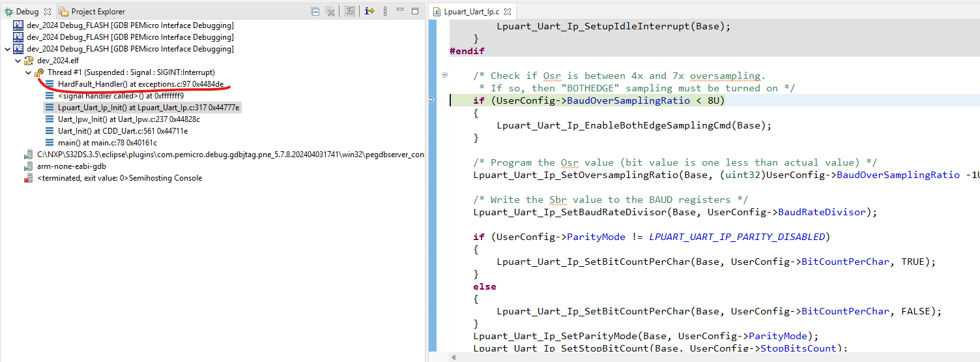Close the Debug view tab
This screenshot has height=362, width=980.
point(48,12)
